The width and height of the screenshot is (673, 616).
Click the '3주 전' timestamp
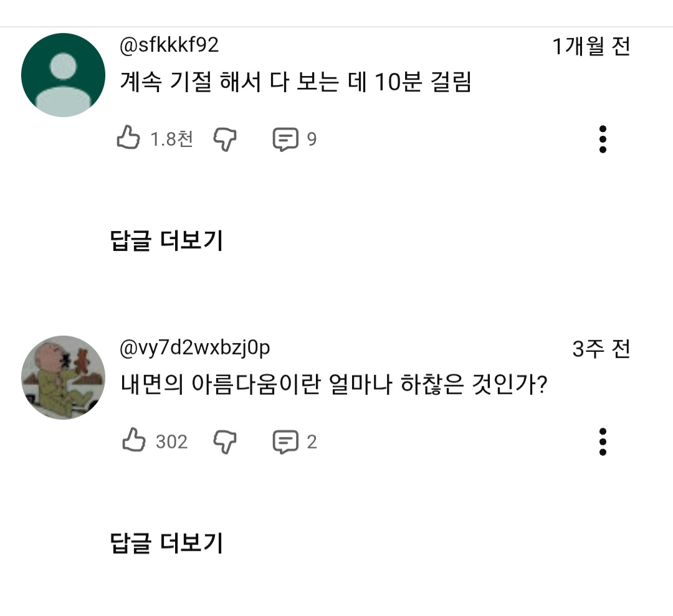pos(601,349)
